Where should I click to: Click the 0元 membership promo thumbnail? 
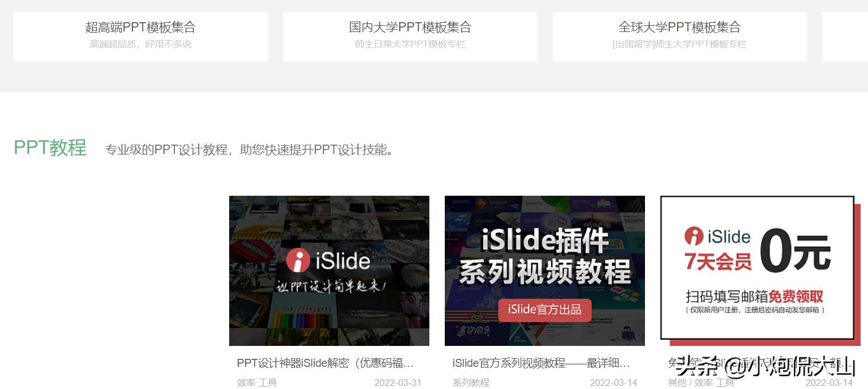(x=756, y=270)
